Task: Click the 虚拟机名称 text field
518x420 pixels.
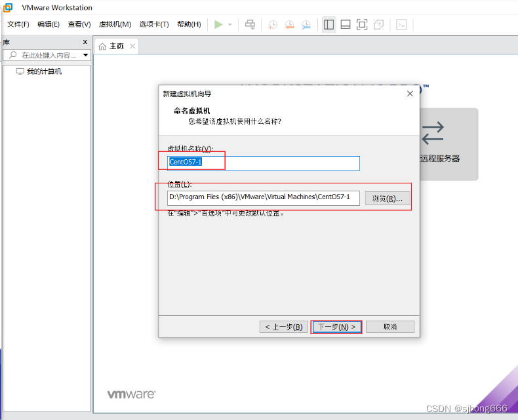Action: [264, 163]
